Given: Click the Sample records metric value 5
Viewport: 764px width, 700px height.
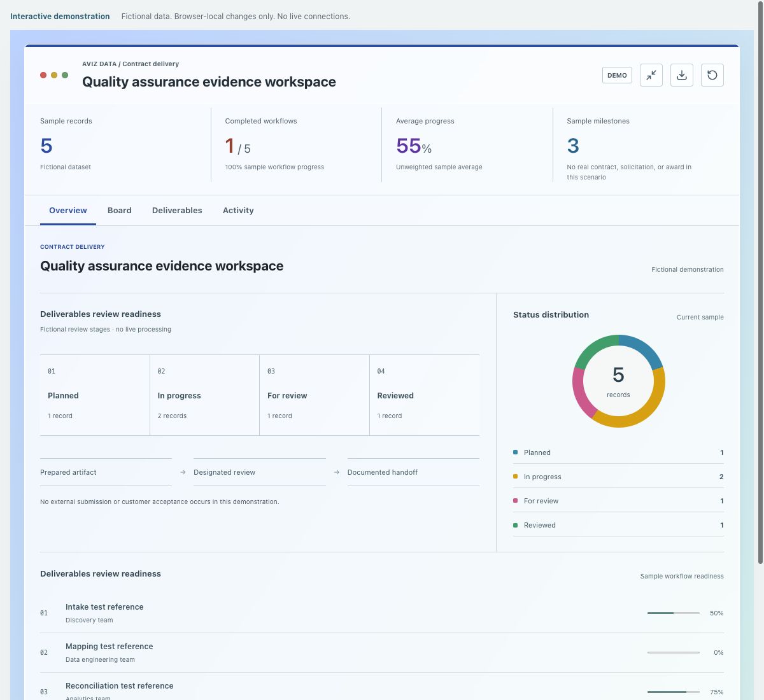Looking at the screenshot, I should [x=46, y=146].
